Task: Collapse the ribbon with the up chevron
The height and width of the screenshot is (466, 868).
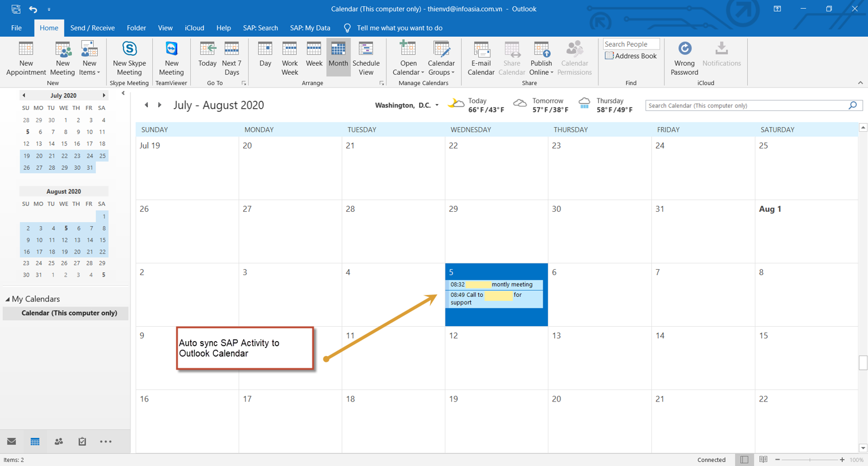Action: pyautogui.click(x=861, y=83)
